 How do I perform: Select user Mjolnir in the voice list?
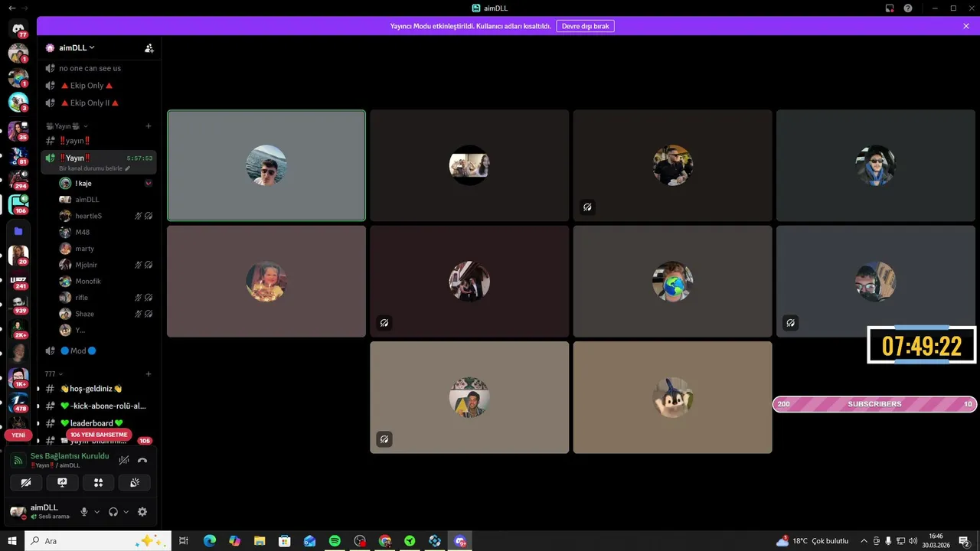pos(106,265)
